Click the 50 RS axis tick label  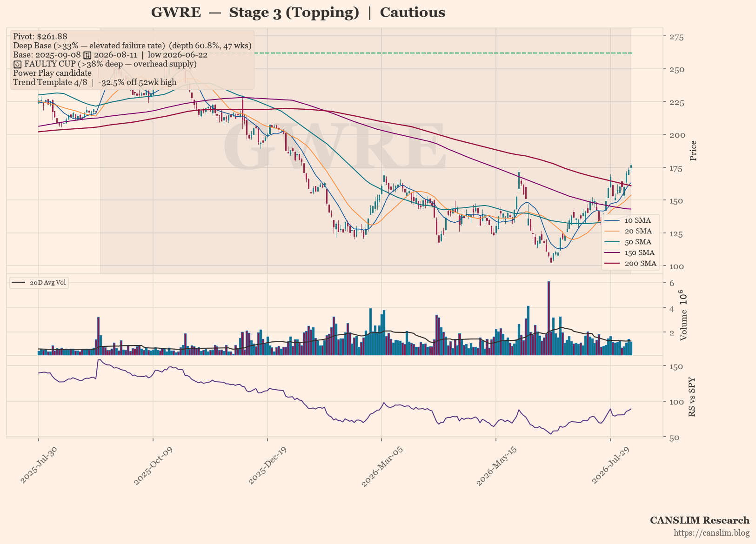coord(674,438)
